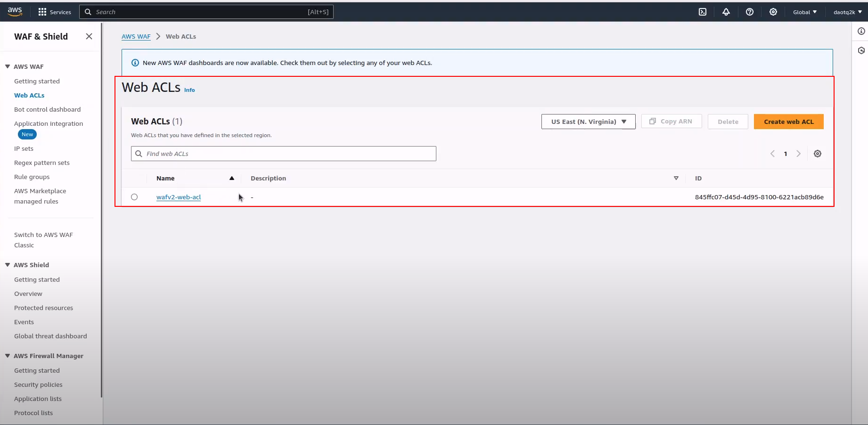Open Shield Overview
The image size is (868, 425).
pos(28,294)
